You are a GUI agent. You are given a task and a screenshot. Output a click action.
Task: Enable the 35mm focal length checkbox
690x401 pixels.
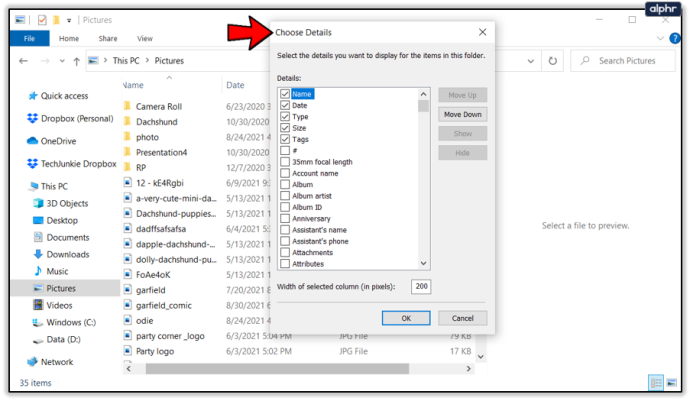click(x=285, y=162)
